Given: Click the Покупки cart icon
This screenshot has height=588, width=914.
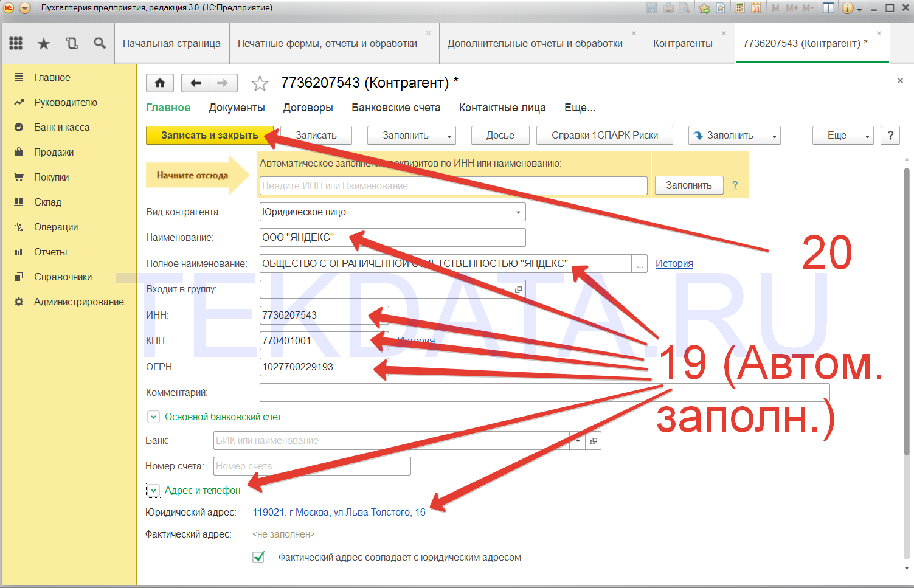Looking at the screenshot, I should click(19, 177).
